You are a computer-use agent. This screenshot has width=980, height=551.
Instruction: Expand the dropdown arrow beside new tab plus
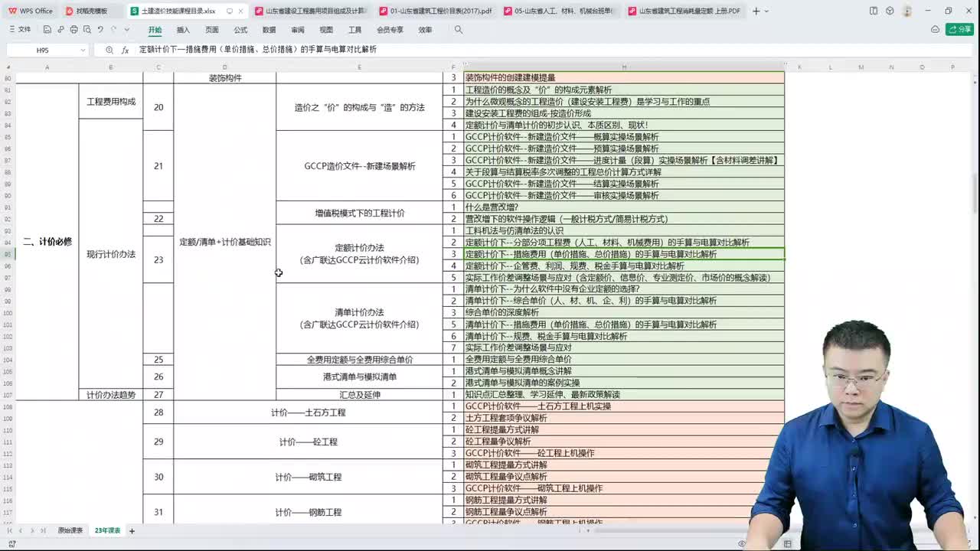[x=768, y=11]
